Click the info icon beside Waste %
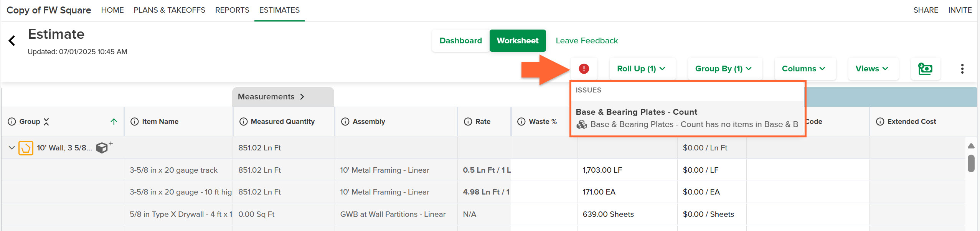This screenshot has height=231, width=980. tap(521, 122)
